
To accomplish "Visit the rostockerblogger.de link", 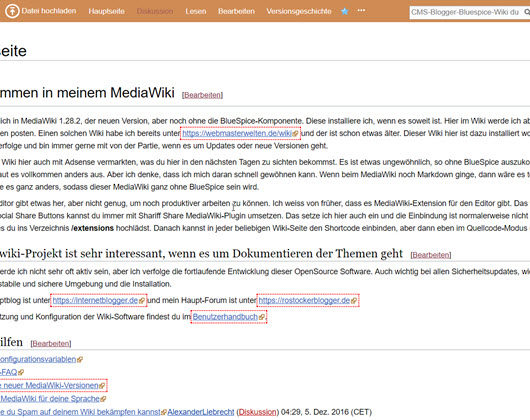I will click(304, 300).
